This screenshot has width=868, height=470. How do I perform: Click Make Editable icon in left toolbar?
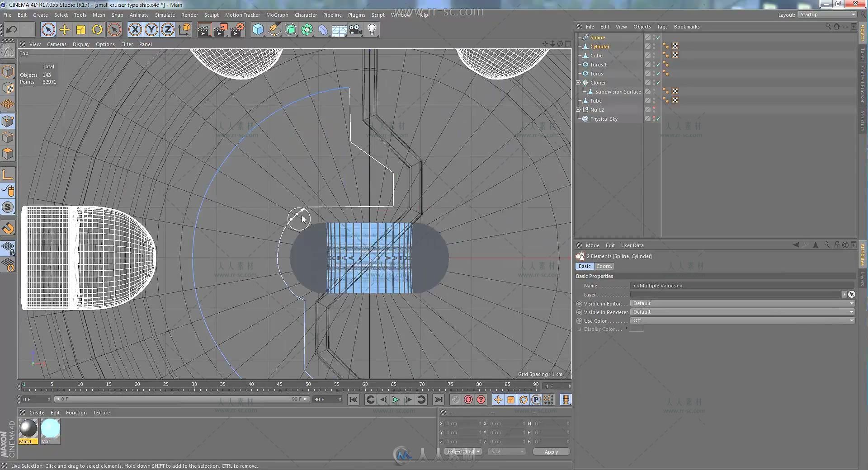coord(8,51)
